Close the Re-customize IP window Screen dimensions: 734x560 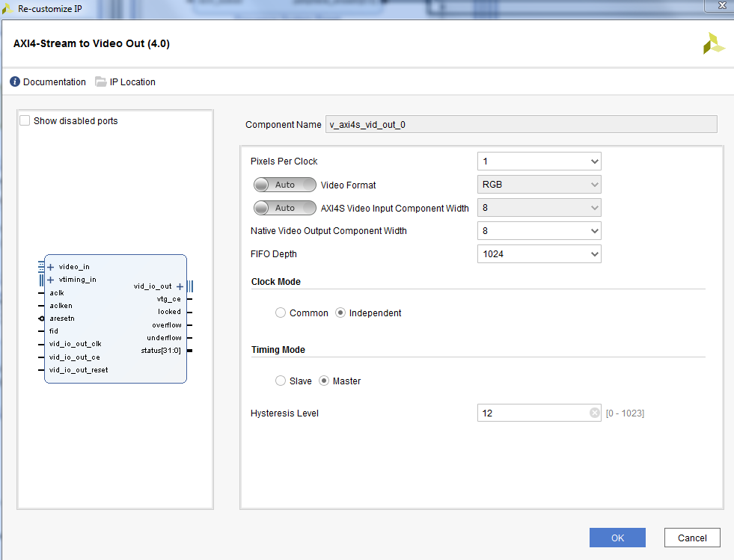722,6
